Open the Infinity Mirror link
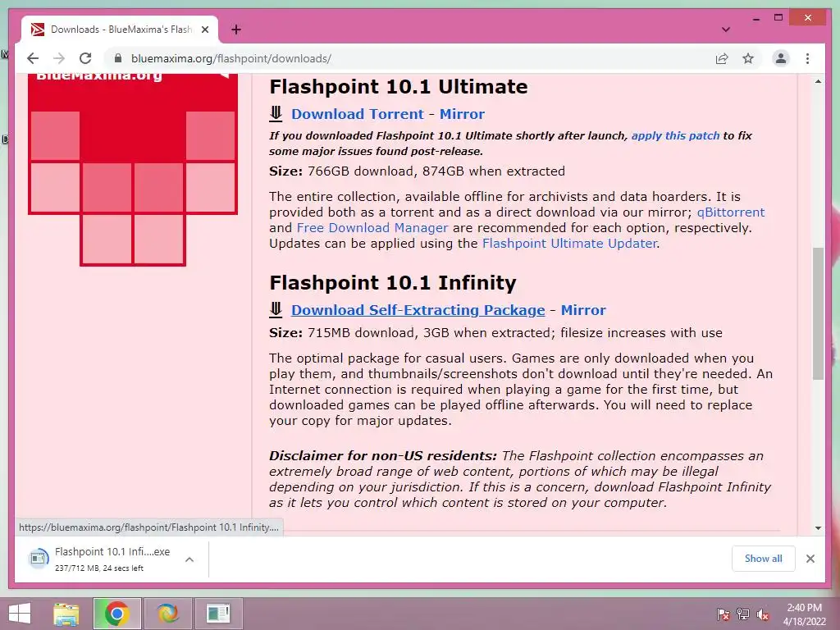The height and width of the screenshot is (630, 840). tap(583, 310)
